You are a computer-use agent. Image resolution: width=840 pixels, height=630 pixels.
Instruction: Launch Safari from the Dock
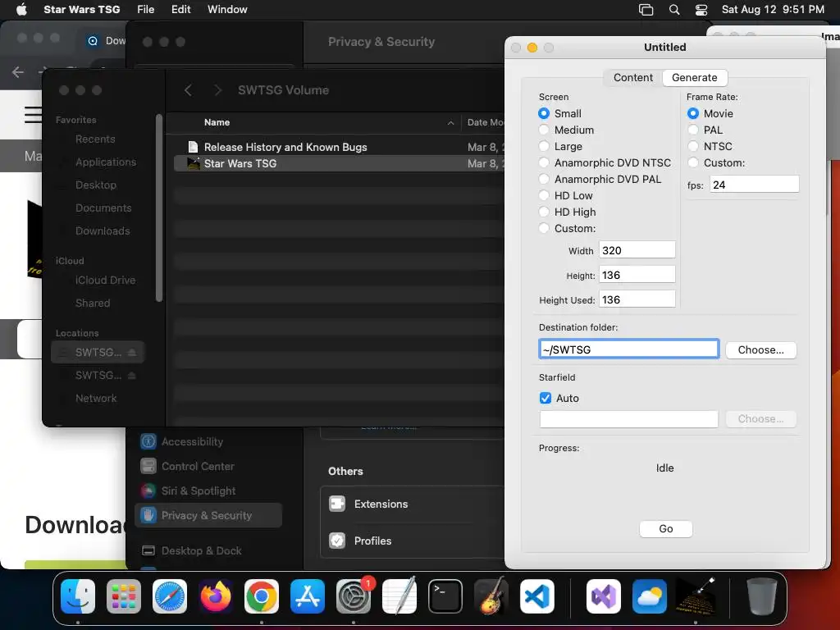click(170, 596)
